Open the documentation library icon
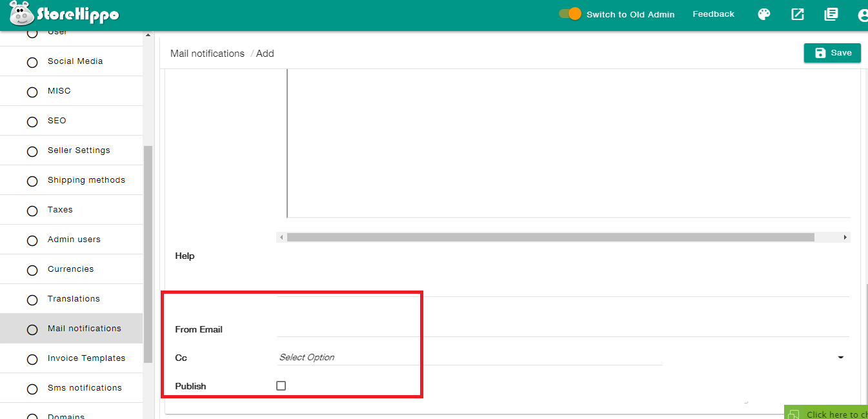 pos(831,14)
